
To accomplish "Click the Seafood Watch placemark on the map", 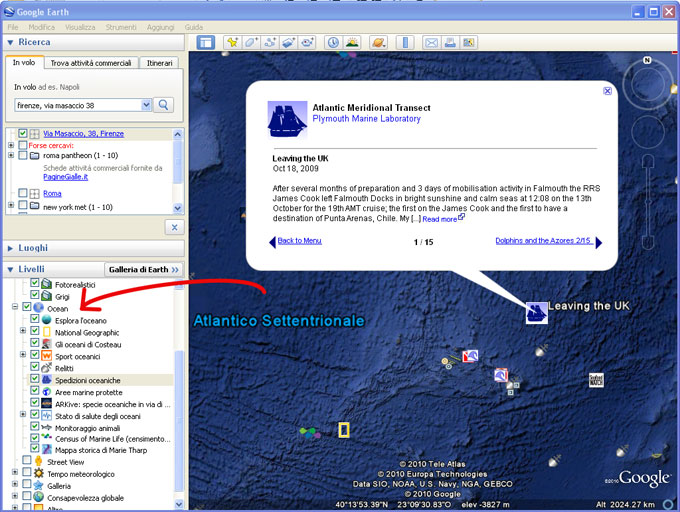I will 596,380.
